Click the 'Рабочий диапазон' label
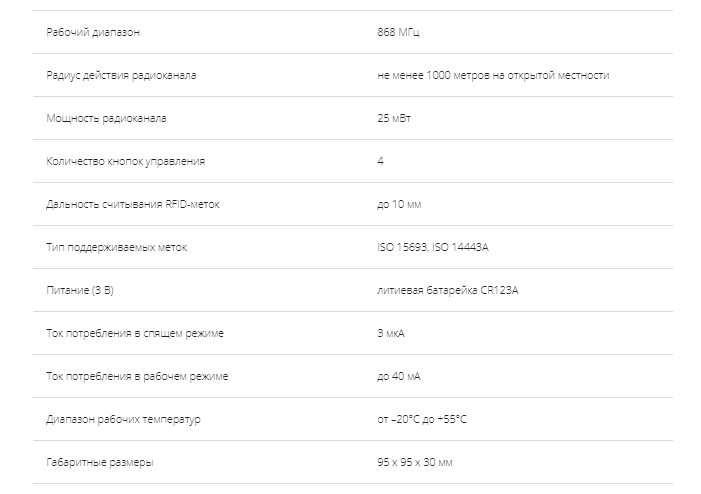 click(93, 32)
